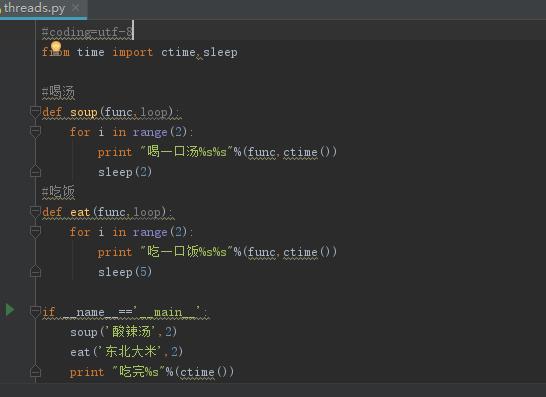Click the soup('酸辣汤',2) call

[123, 332]
